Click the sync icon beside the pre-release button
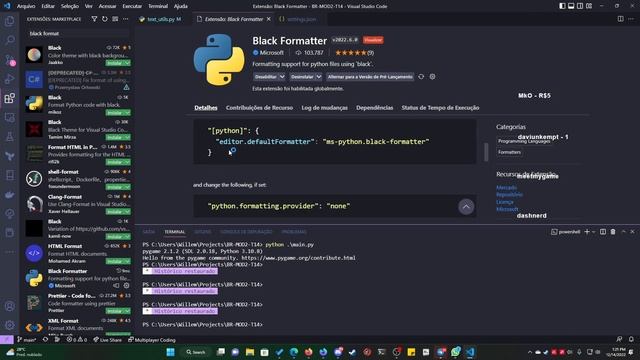Image resolution: width=640 pixels, height=360 pixels. click(x=421, y=77)
